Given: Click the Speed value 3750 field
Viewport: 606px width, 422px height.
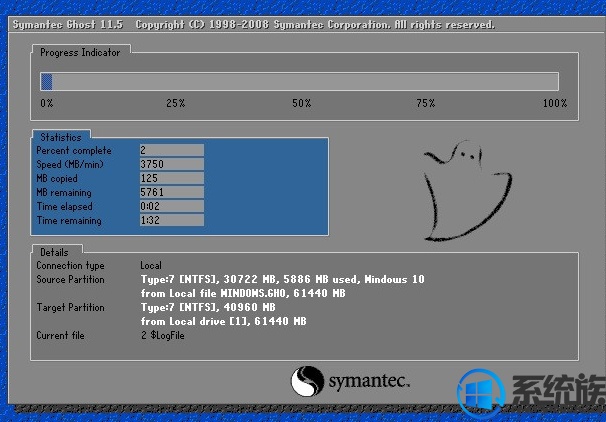Looking at the screenshot, I should (x=172, y=164).
